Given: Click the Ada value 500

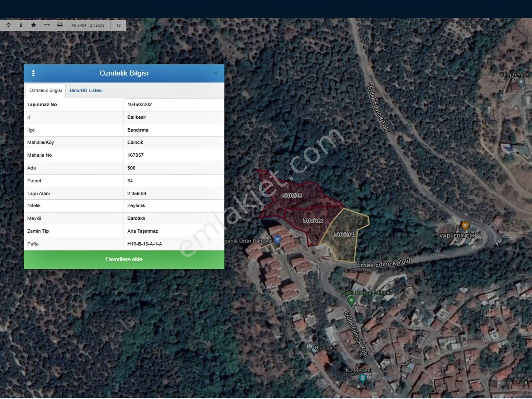Looking at the screenshot, I should coord(131,168).
